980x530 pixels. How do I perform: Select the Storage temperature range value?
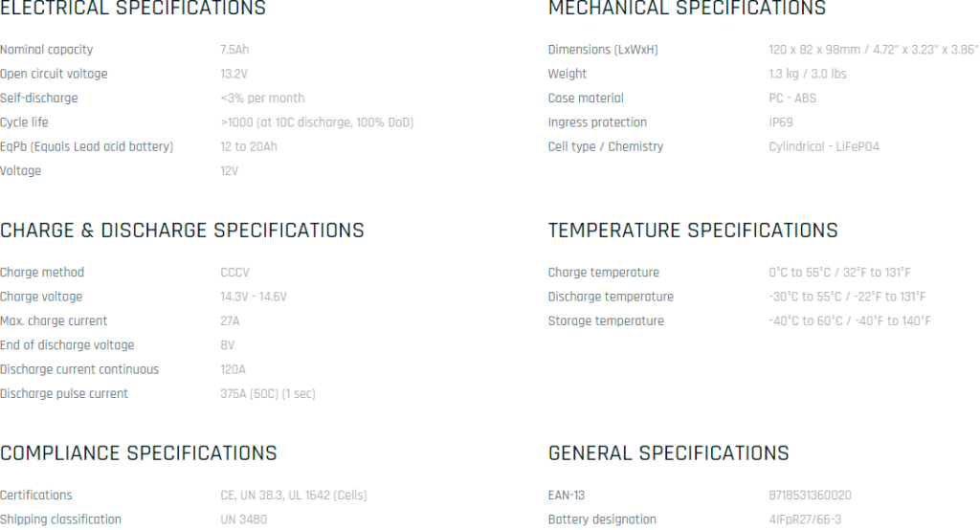point(849,320)
